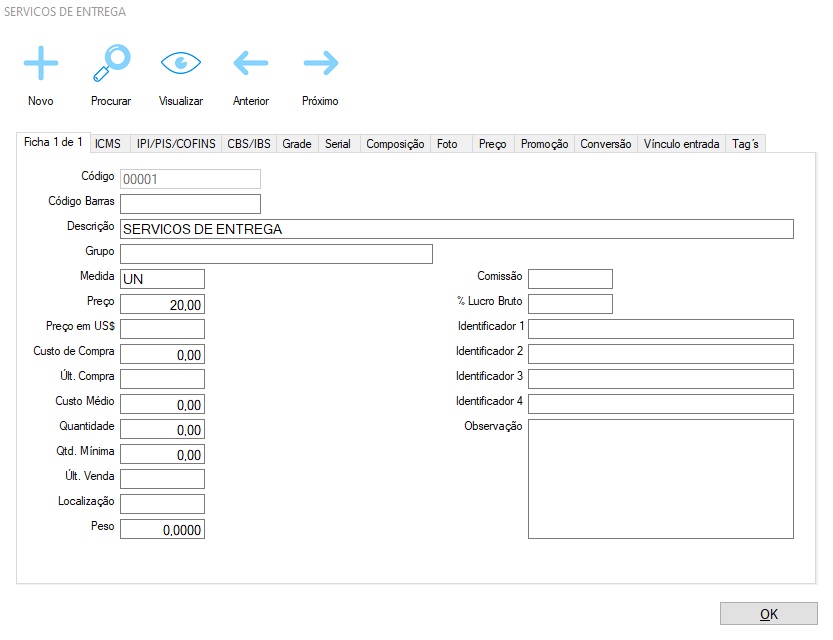Click the Grupo input field

point(276,254)
